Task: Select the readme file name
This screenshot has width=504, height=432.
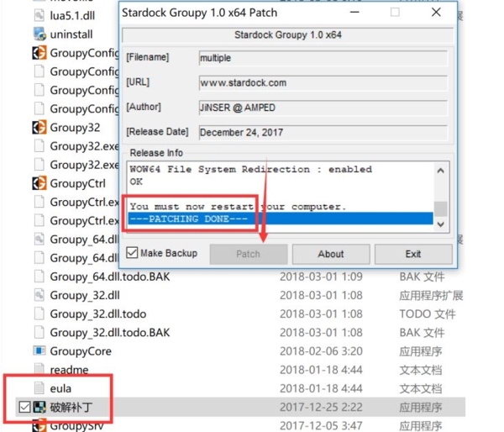Action: [69, 370]
